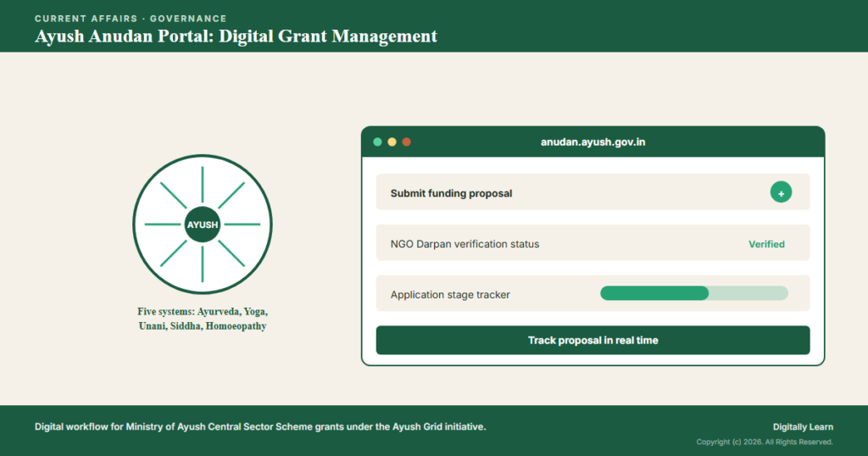Click the anudan.ayush.gov.in address text
Screen dimensions: 868x456
coord(593,142)
